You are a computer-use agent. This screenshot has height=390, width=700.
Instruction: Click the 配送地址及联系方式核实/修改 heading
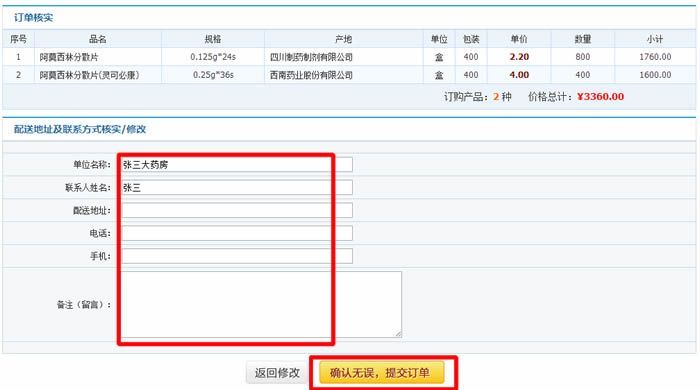(x=80, y=129)
